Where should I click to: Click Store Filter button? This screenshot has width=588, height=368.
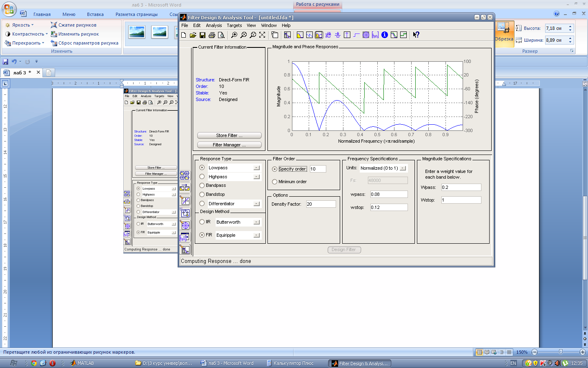(x=229, y=135)
